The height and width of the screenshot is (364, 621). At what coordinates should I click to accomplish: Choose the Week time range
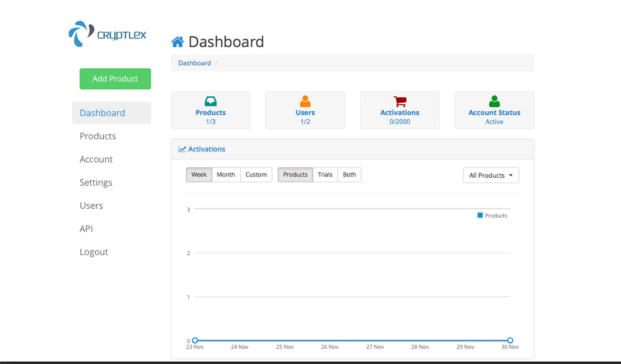pos(199,175)
